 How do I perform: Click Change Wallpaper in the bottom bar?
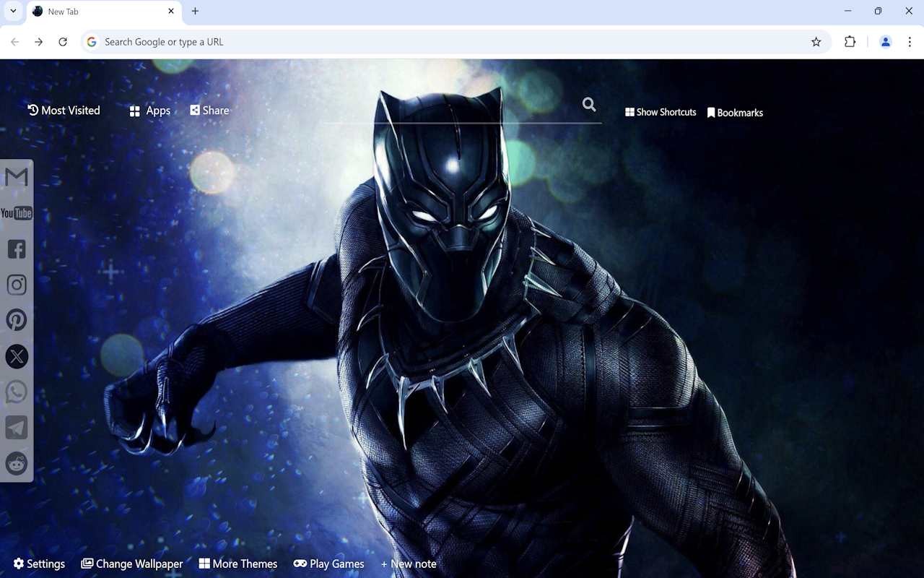point(132,564)
